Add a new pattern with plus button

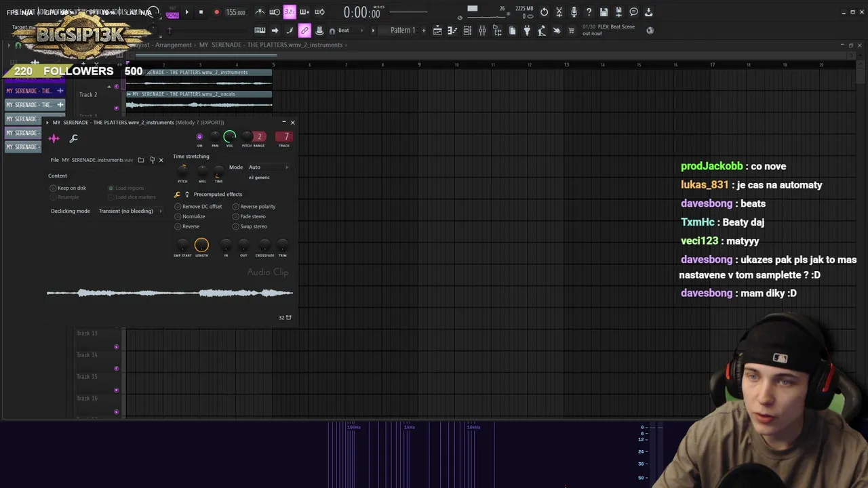(x=424, y=30)
